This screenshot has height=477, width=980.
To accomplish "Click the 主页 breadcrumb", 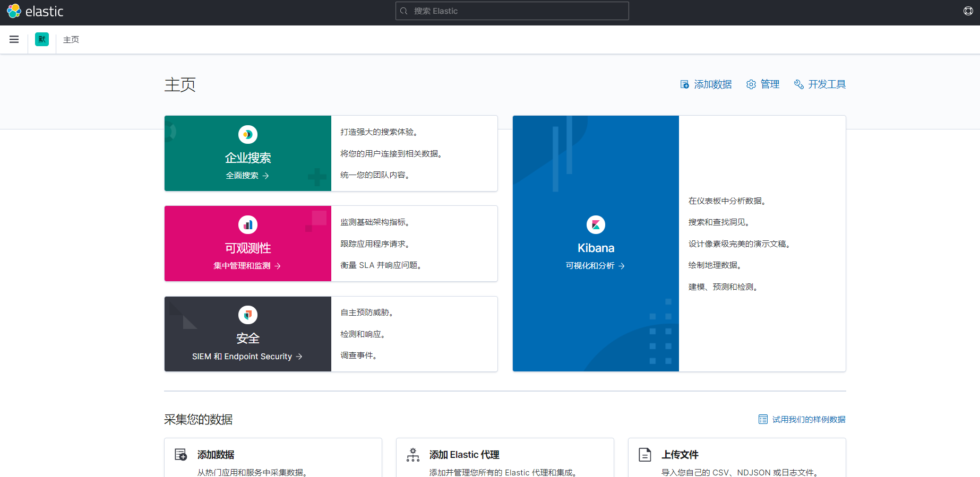I will click(x=71, y=40).
